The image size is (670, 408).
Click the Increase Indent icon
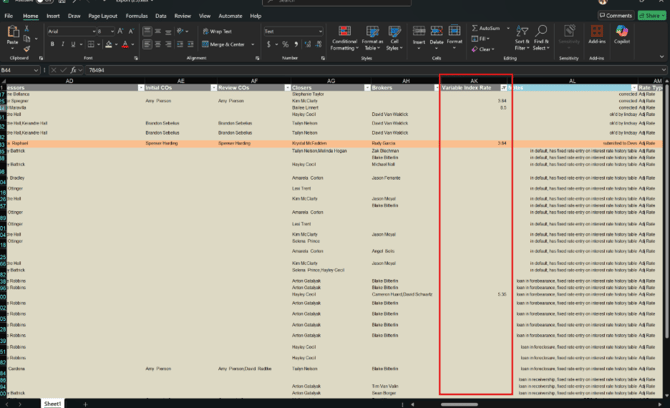click(191, 44)
